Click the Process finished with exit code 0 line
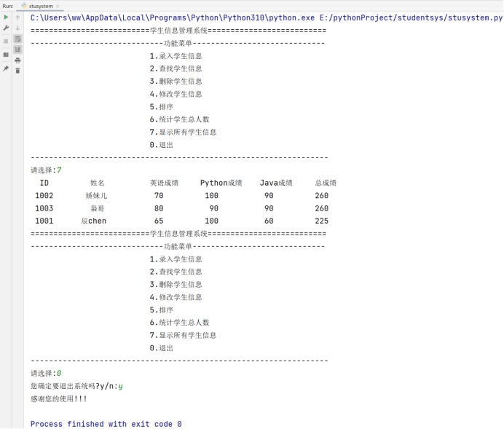 pos(106,424)
